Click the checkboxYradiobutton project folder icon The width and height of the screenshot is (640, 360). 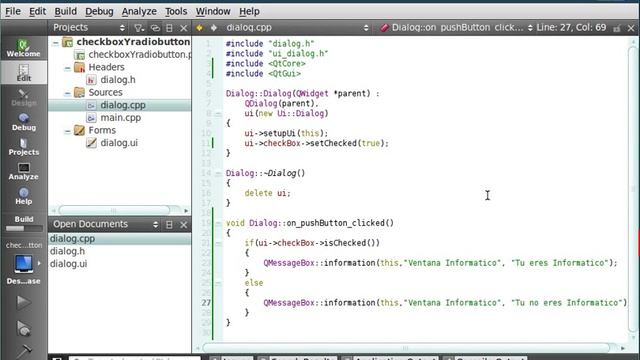68,42
